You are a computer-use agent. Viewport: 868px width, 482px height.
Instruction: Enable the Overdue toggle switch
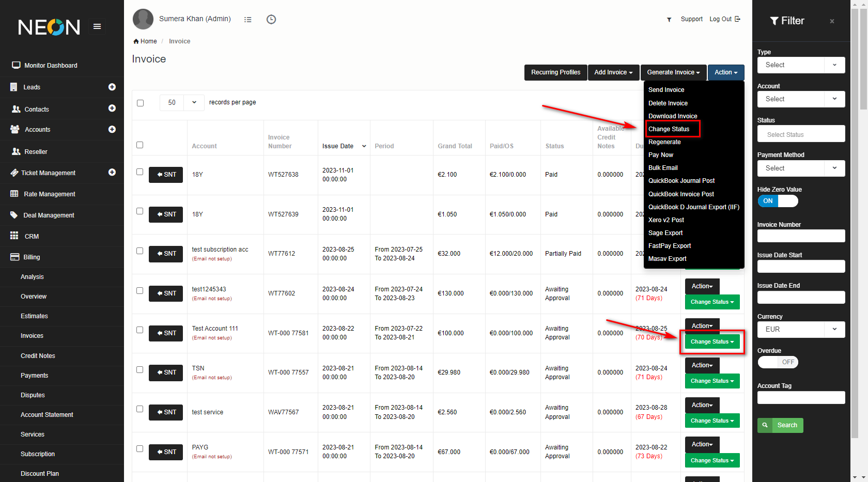(x=778, y=362)
